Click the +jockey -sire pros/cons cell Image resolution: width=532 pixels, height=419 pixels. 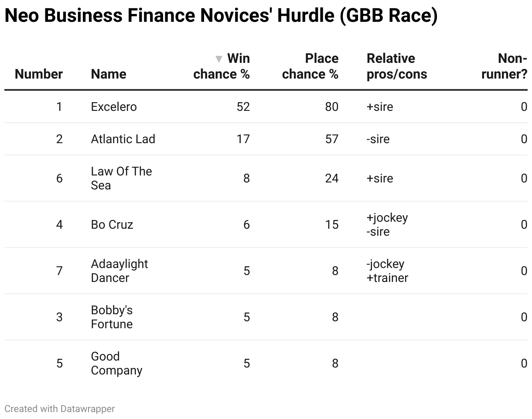[x=387, y=225]
